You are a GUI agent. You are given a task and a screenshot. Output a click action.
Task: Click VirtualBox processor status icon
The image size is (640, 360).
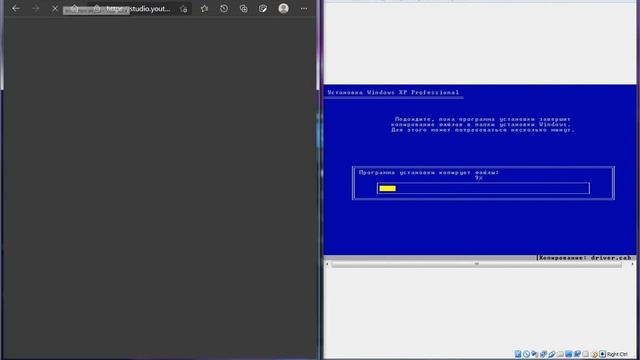(x=585, y=354)
